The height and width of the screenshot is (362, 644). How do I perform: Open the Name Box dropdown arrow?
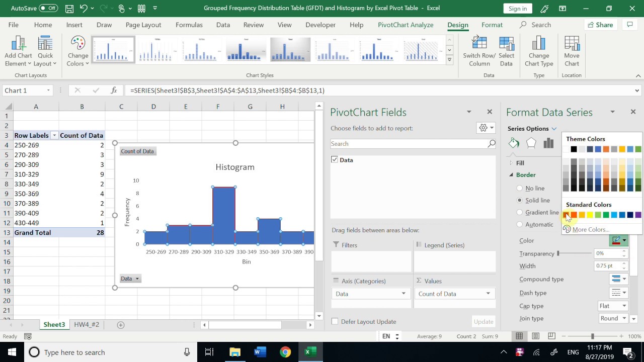48,90
